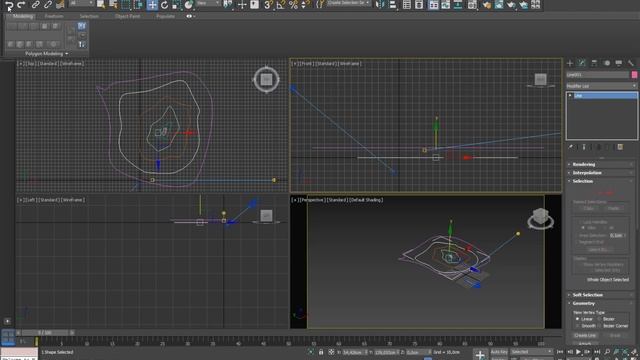Click the Top viewport ViewCube
640x360 pixels.
[266, 79]
